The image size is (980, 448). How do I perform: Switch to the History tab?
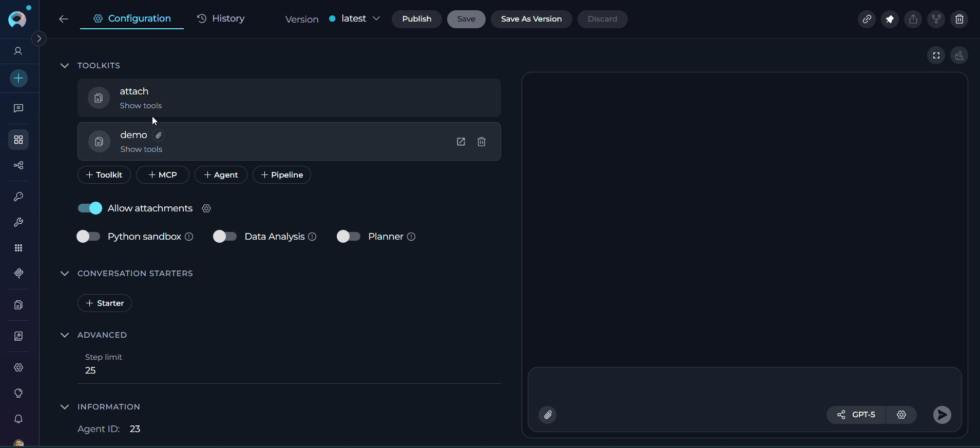(221, 18)
